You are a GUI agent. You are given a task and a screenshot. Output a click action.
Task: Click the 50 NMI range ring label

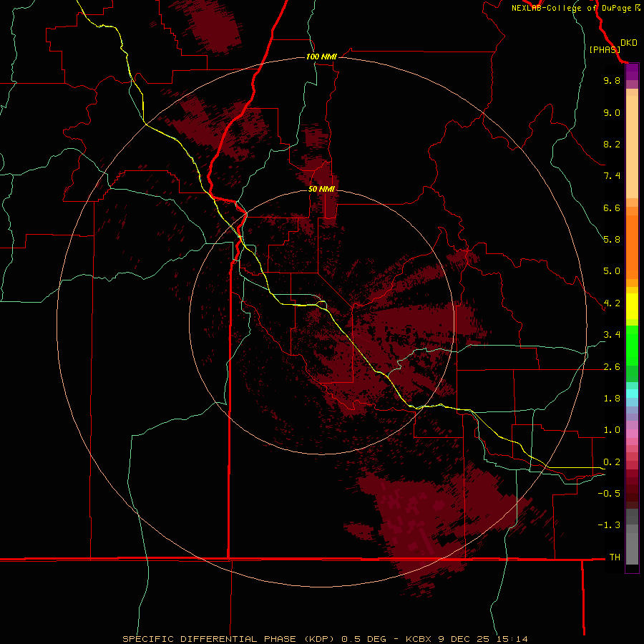(321, 189)
